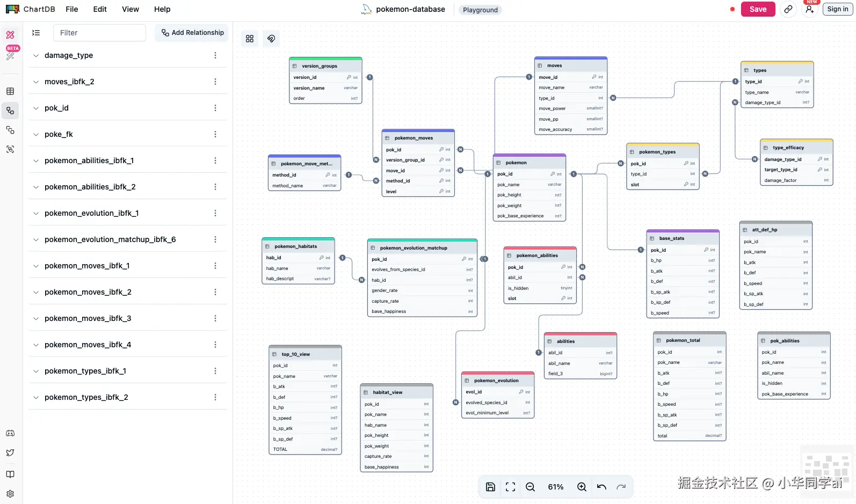
Task: Open the dependencies sidebar section
Action: [10, 130]
